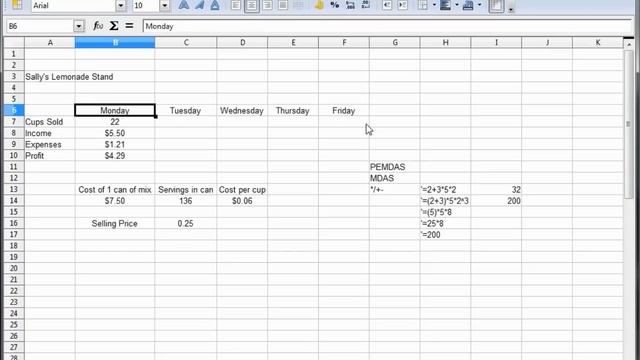The width and height of the screenshot is (640, 360).
Task: Select the Cups Sold label cell
Action: (50, 122)
